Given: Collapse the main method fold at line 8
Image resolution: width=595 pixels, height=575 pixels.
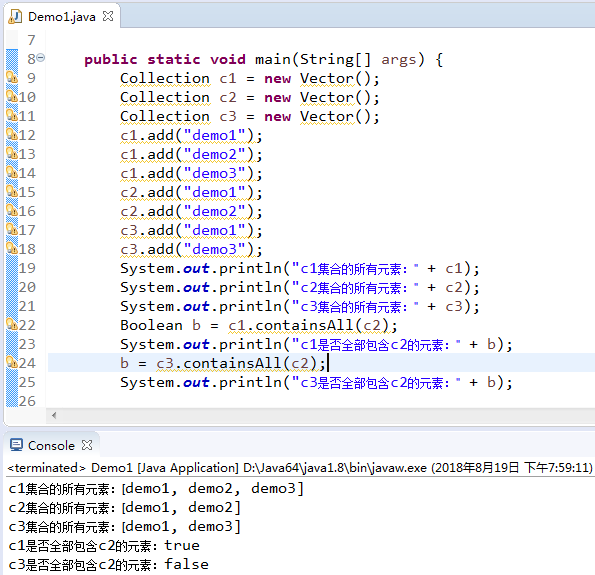Looking at the screenshot, I should [41, 58].
